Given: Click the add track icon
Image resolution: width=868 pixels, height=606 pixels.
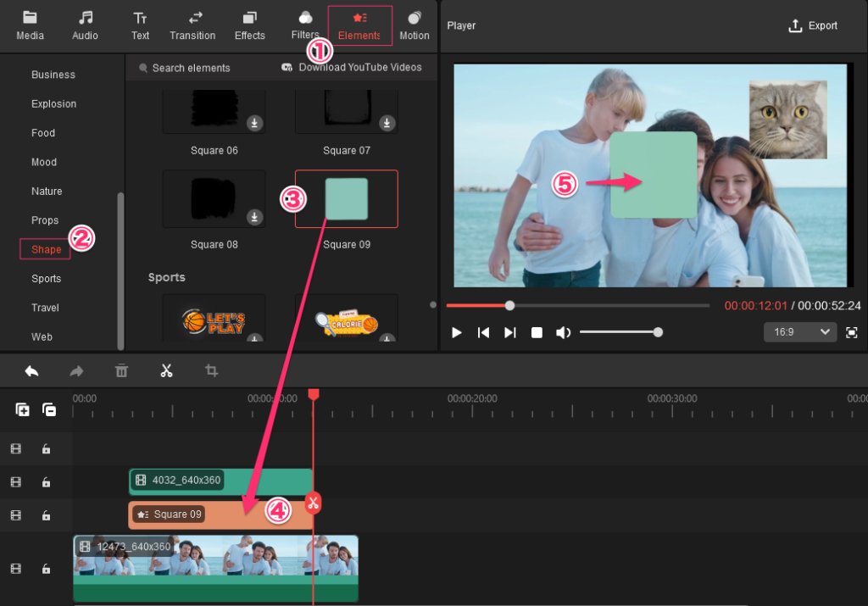Looking at the screenshot, I should point(23,409).
